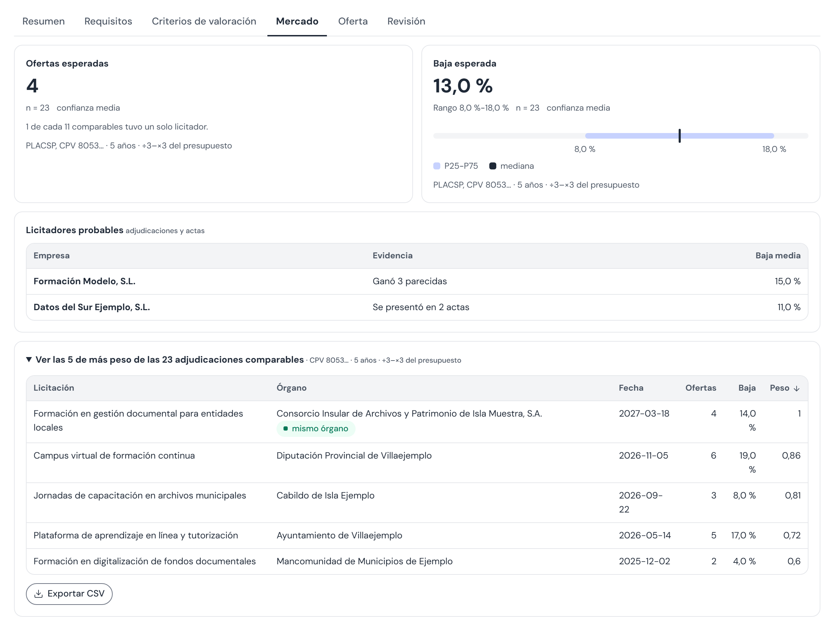
Task: Click the Baja media column header
Action: pyautogui.click(x=778, y=256)
